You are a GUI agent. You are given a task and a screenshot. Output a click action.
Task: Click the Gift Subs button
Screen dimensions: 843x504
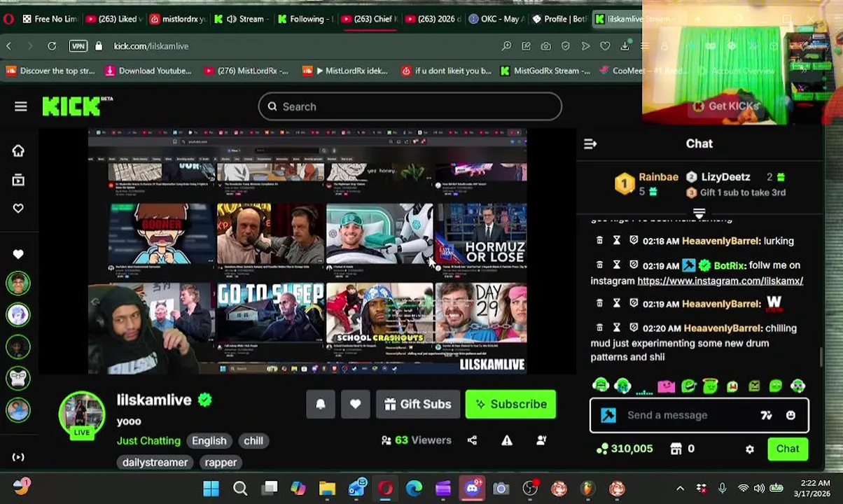click(x=418, y=404)
